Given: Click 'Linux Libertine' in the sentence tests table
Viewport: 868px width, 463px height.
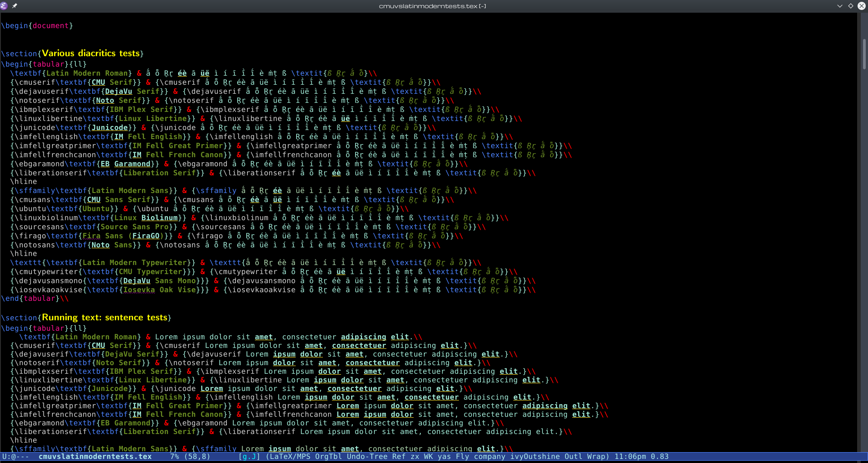Looking at the screenshot, I should (x=153, y=380).
